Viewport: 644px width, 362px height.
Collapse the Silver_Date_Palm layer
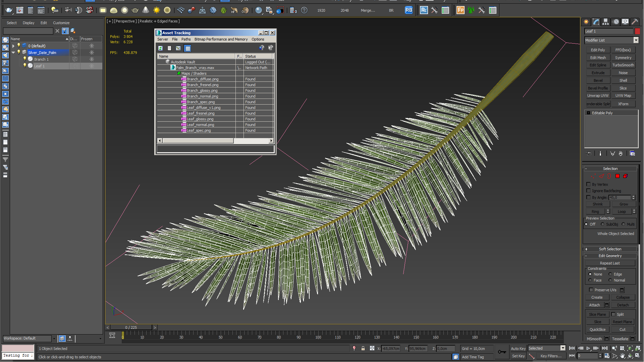click(x=13, y=53)
